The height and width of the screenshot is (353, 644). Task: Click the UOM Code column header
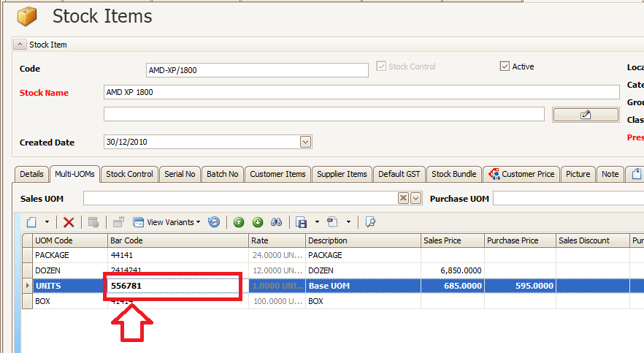pos(70,240)
